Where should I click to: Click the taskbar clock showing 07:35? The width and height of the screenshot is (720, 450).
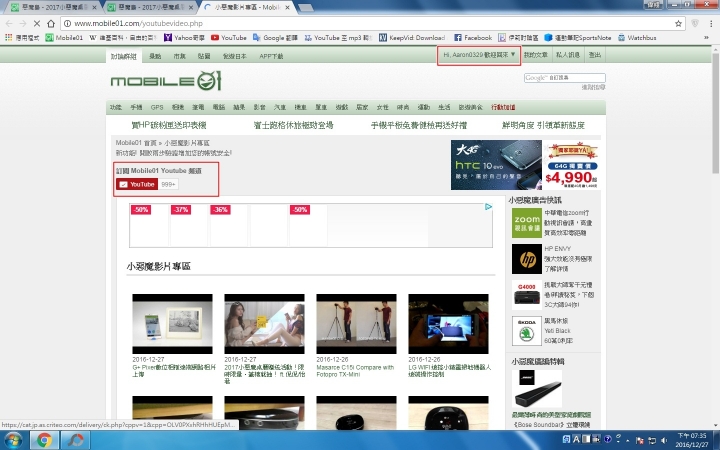(692, 440)
